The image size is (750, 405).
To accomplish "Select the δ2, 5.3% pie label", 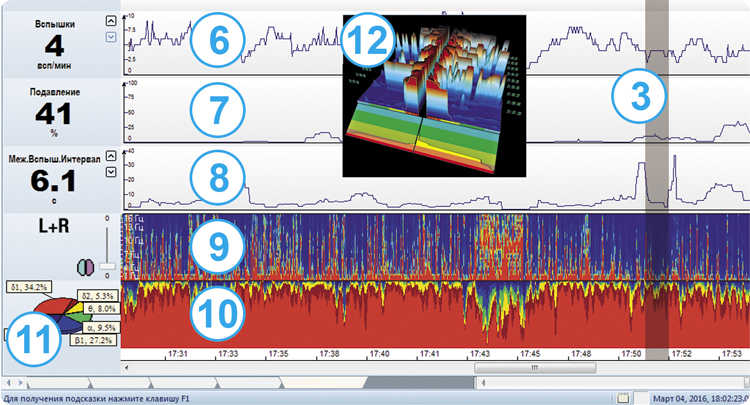I will [x=98, y=296].
